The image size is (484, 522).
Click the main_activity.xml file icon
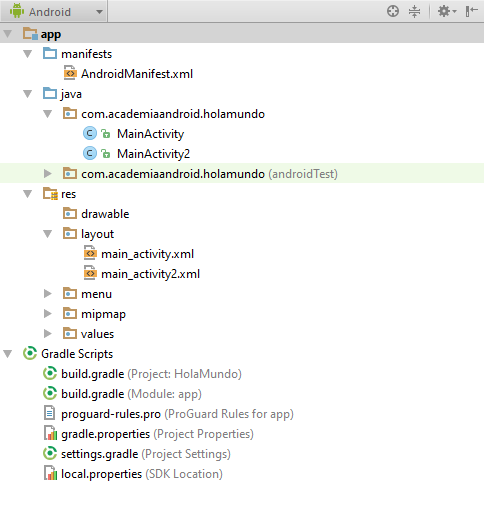tap(90, 253)
